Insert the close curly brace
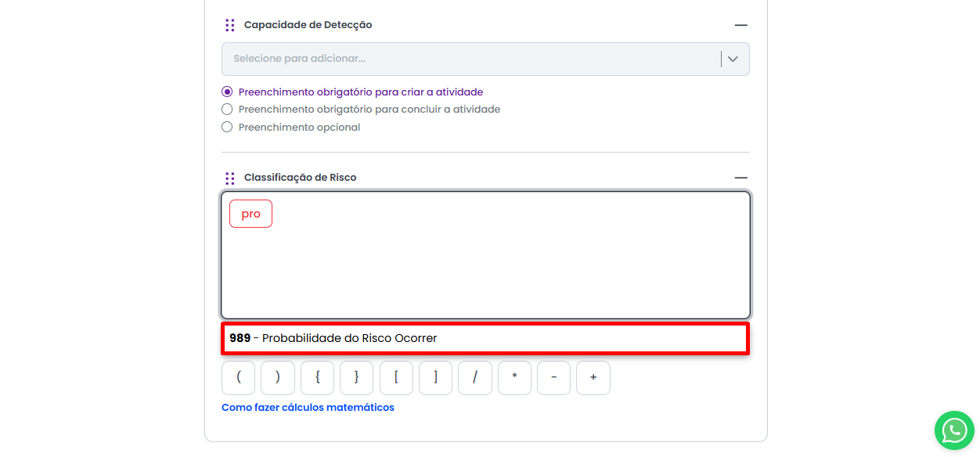The height and width of the screenshot is (457, 980). coord(356,378)
